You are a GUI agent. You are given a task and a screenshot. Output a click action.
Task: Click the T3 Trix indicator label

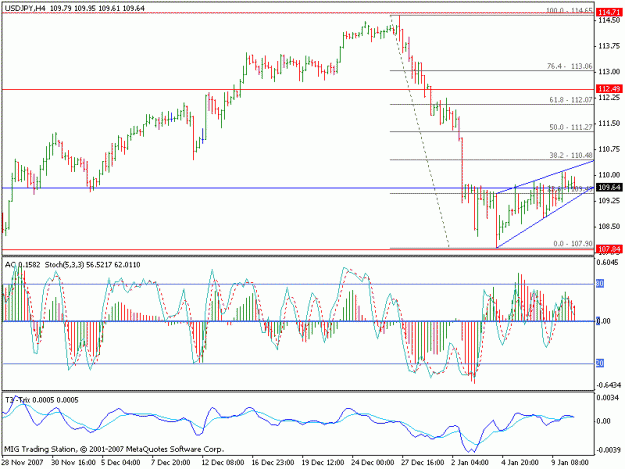41,400
